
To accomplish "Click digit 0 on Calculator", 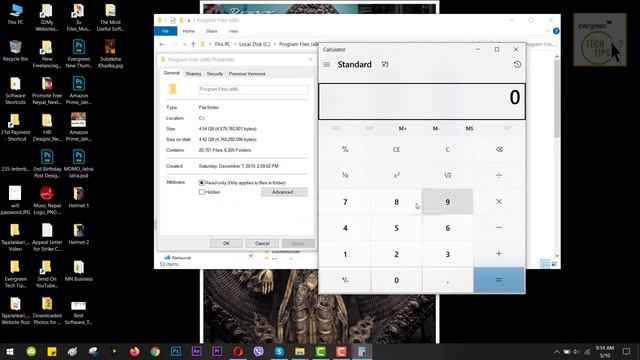I will 396,280.
